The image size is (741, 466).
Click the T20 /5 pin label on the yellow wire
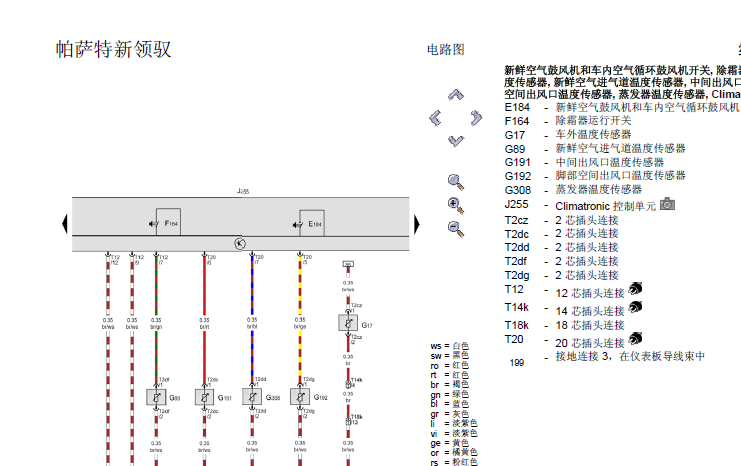point(307,260)
